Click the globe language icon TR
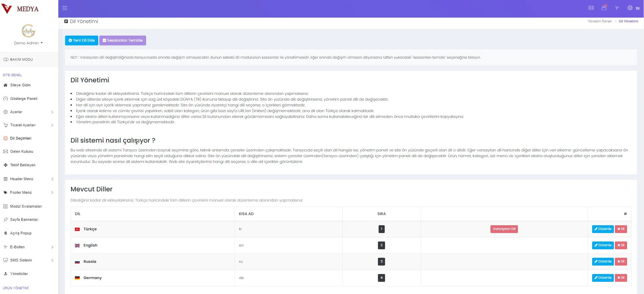The width and height of the screenshot is (644, 294). pyautogui.click(x=633, y=8)
